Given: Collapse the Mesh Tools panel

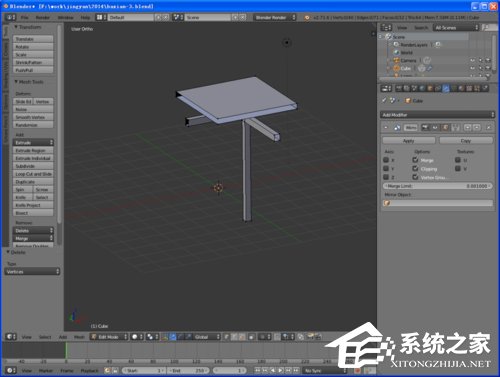Looking at the screenshot, I should click(16, 82).
